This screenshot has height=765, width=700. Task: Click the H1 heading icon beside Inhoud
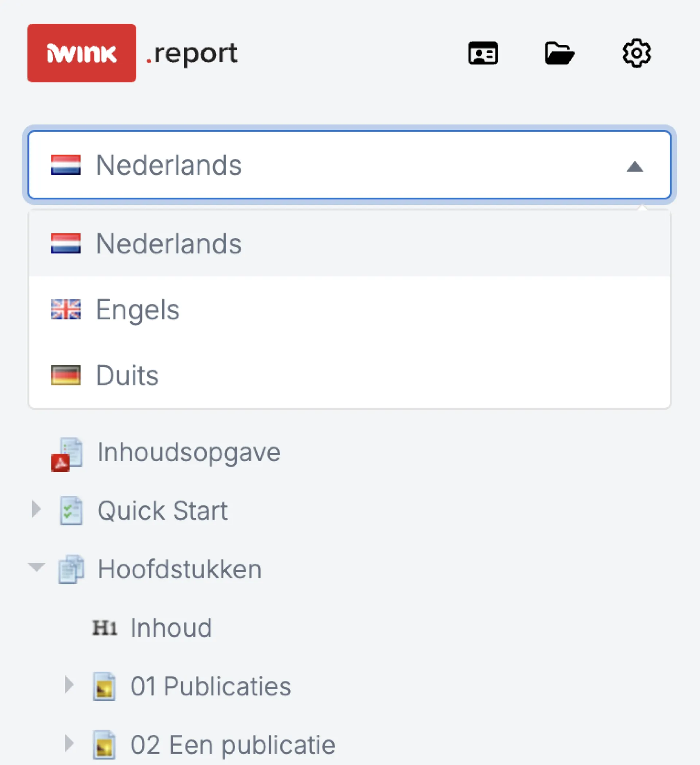click(x=105, y=628)
